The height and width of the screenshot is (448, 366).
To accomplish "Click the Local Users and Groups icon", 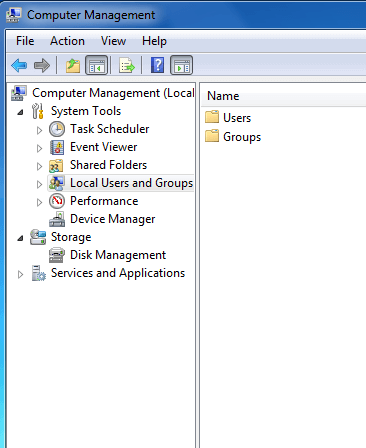I will pyautogui.click(x=56, y=183).
